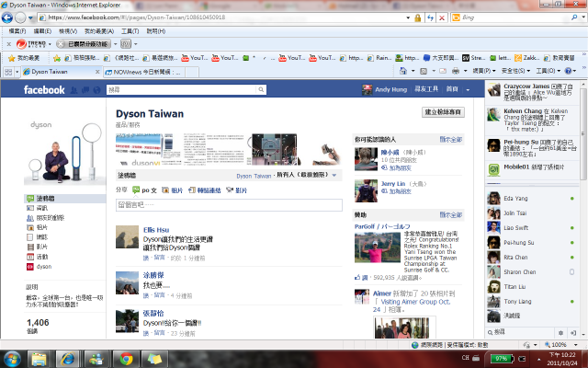The width and height of the screenshot is (588, 368).
Task: Close the Dyson Taiwan tab
Action: click(97, 72)
